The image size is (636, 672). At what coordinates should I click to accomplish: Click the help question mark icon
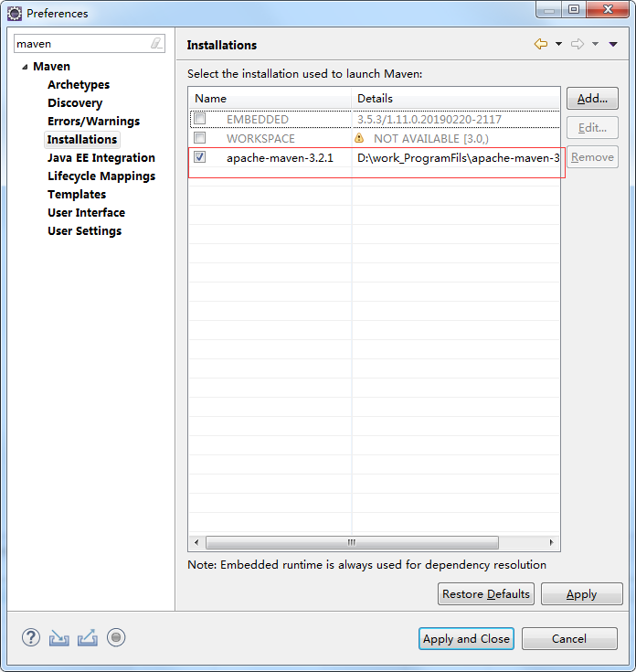tap(31, 637)
